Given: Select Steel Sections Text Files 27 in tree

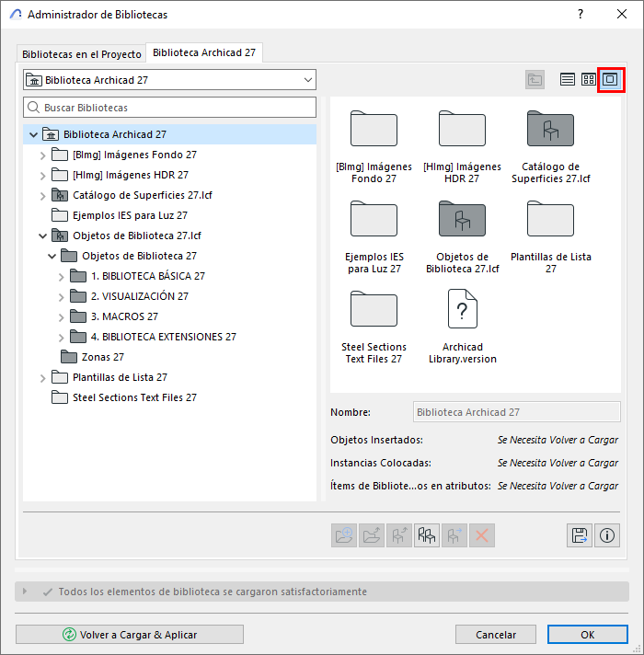Looking at the screenshot, I should (134, 397).
